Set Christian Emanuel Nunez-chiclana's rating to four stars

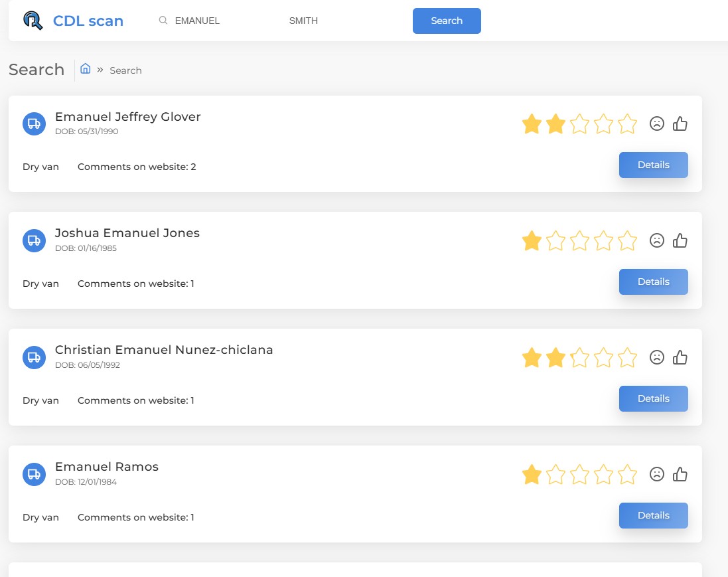(x=603, y=358)
